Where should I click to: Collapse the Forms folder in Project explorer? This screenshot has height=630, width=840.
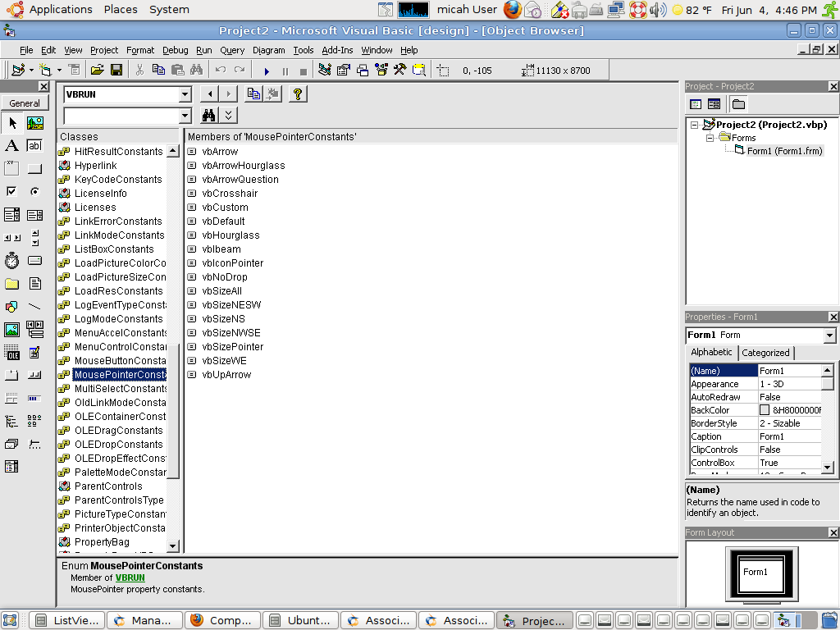(710, 138)
